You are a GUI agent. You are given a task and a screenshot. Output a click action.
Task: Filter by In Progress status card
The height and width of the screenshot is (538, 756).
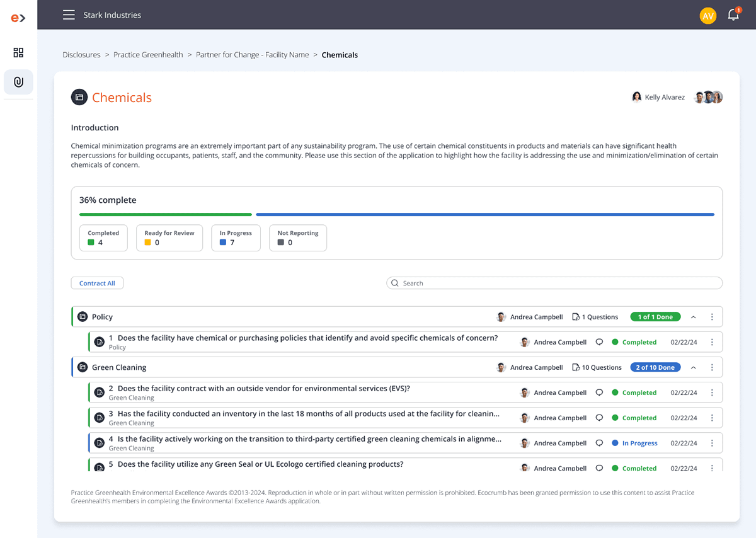(x=236, y=238)
